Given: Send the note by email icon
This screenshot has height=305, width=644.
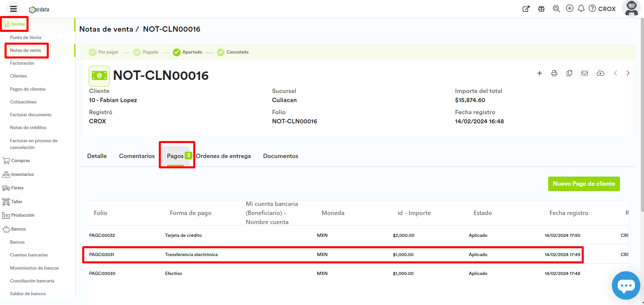Looking at the screenshot, I should pos(585,73).
